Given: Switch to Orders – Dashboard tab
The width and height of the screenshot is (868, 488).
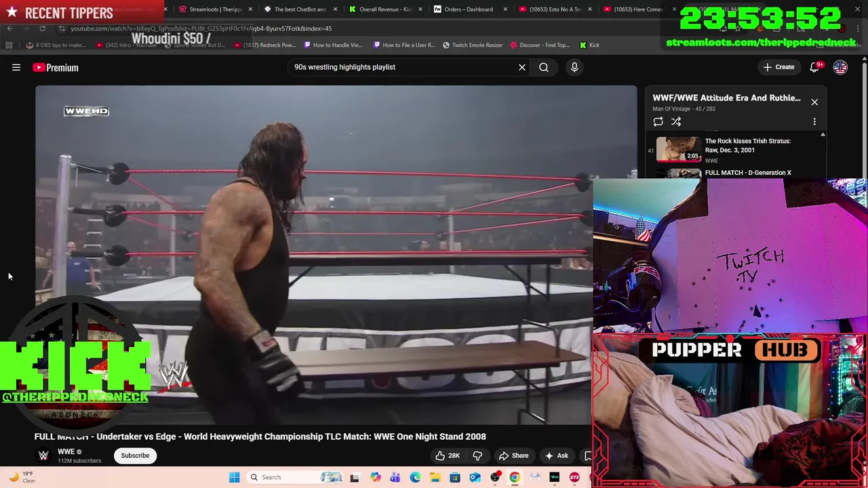Looking at the screenshot, I should (x=468, y=9).
